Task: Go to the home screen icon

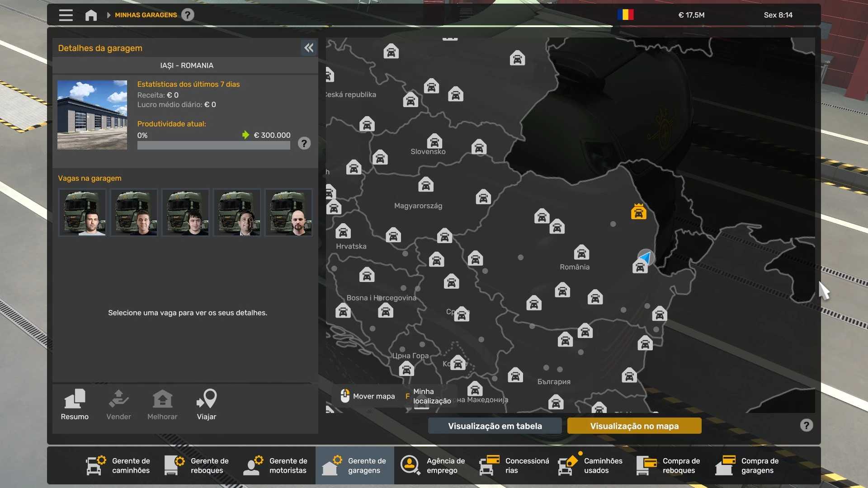Action: tap(91, 15)
